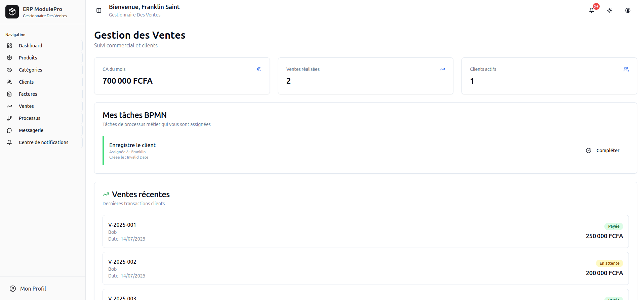Click the Dashboard grid icon
Screen dimensions: 644x300
coord(9,46)
